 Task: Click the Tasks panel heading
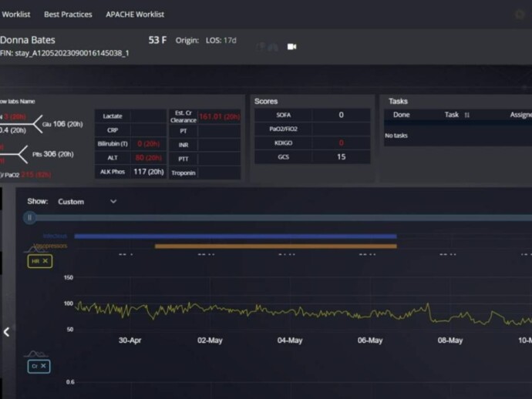[x=398, y=102]
